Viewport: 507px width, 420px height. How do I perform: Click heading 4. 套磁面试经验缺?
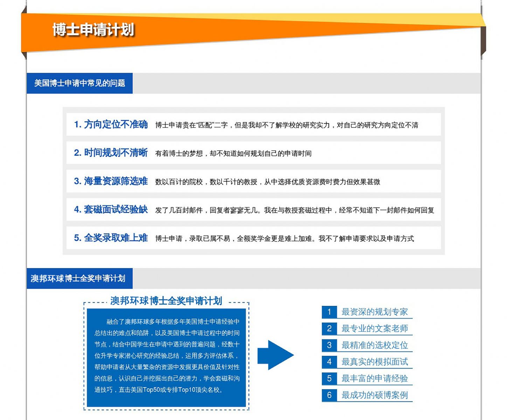coord(111,210)
